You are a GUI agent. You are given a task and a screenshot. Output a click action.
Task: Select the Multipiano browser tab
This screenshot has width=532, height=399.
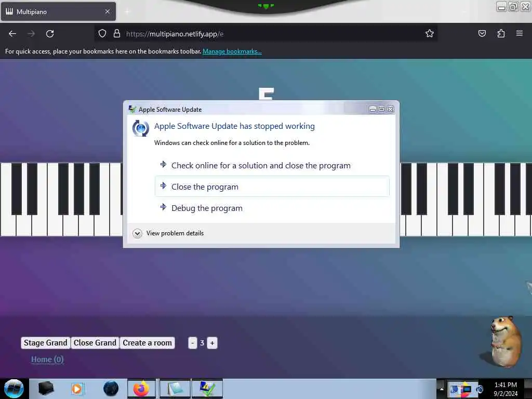(x=58, y=11)
